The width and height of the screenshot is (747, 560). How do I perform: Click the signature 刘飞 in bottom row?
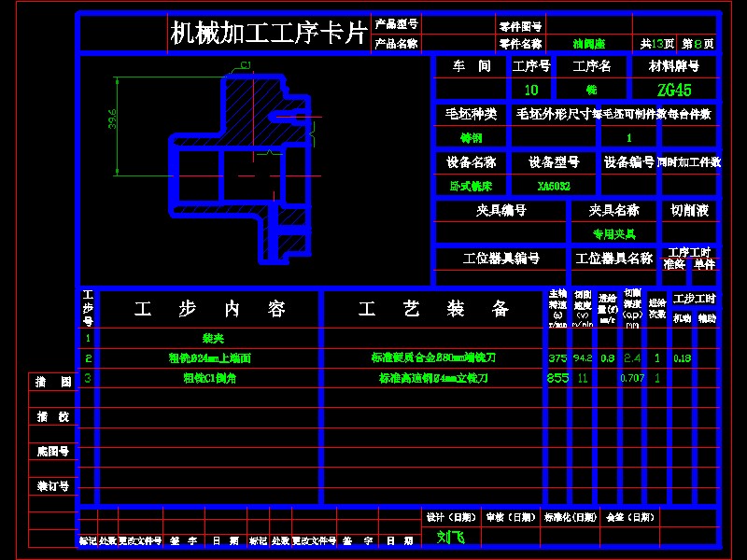tap(445, 535)
